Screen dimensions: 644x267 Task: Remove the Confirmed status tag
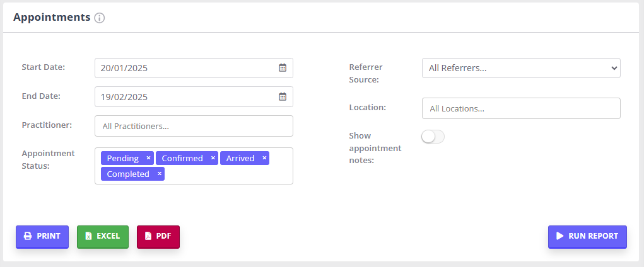[213, 158]
